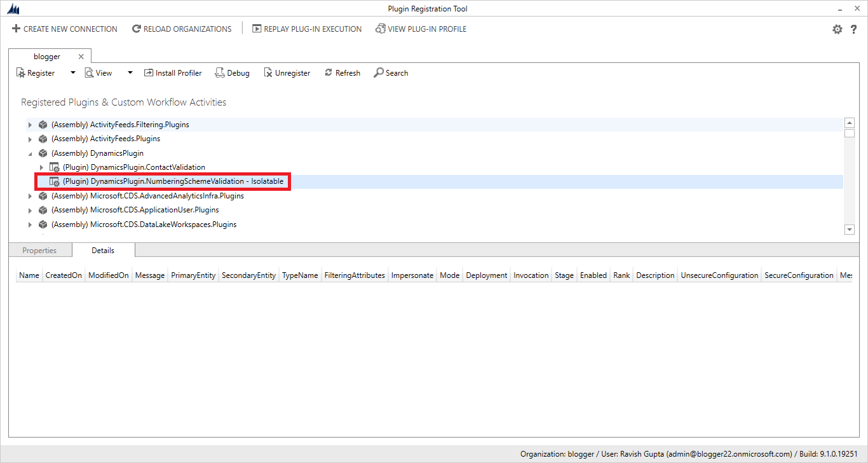Click the Install Profiler label
Screen dimensions: 868x463
pos(179,73)
